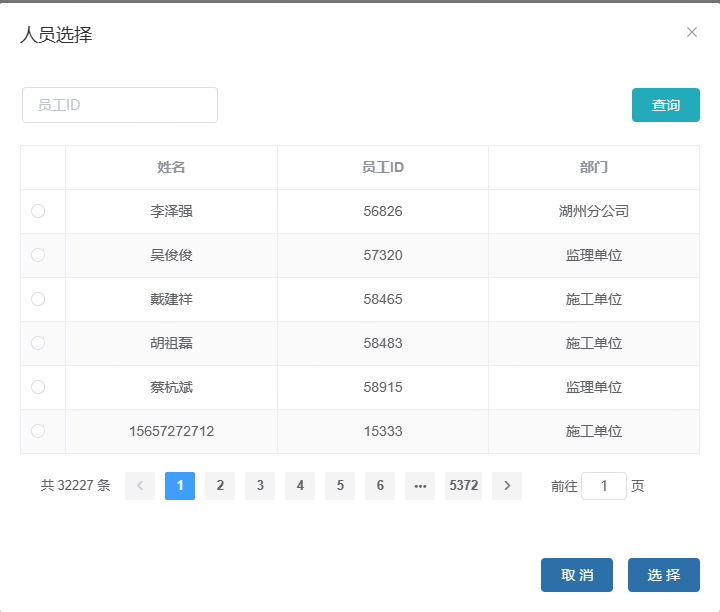Open page 5 of the list
Screen dimensions: 720x612
click(x=340, y=486)
